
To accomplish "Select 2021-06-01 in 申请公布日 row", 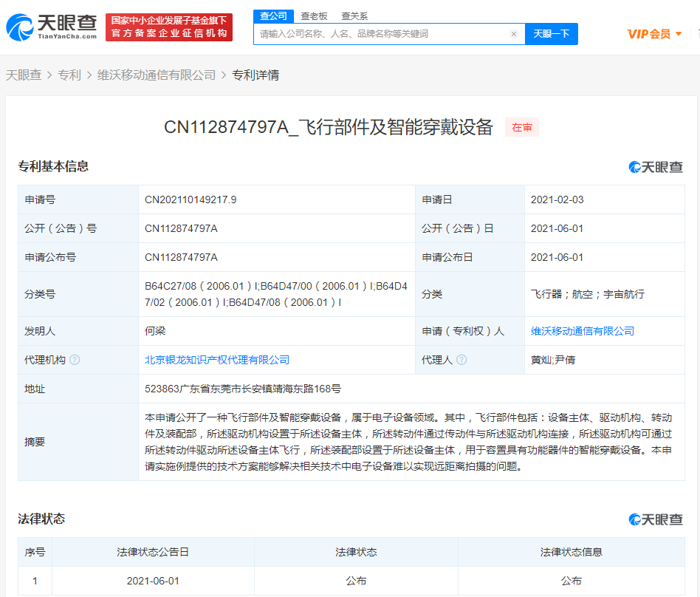I will pos(557,257).
